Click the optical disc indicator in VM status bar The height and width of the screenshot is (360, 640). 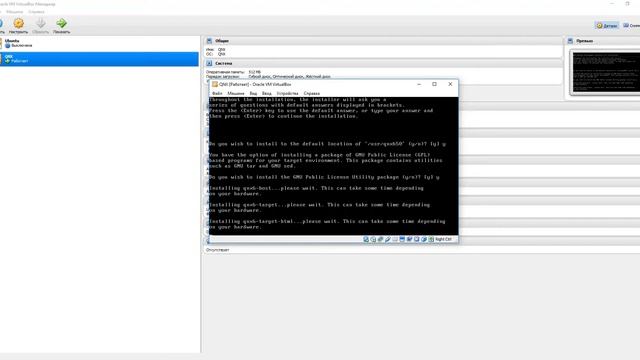pyautogui.click(x=373, y=239)
